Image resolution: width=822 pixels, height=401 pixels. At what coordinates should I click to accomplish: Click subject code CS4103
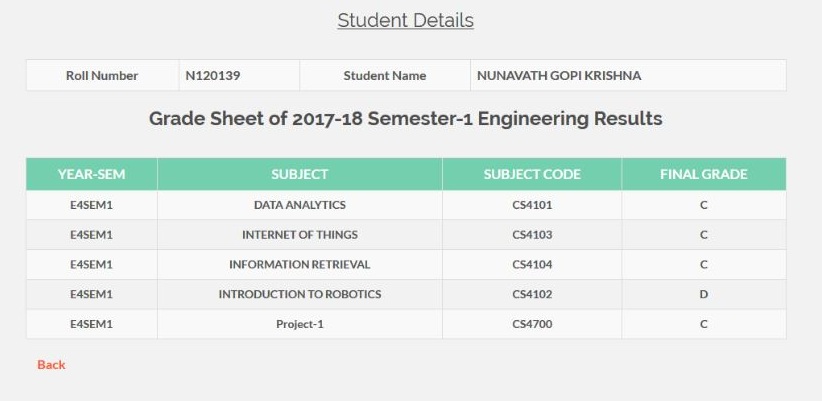(x=532, y=235)
